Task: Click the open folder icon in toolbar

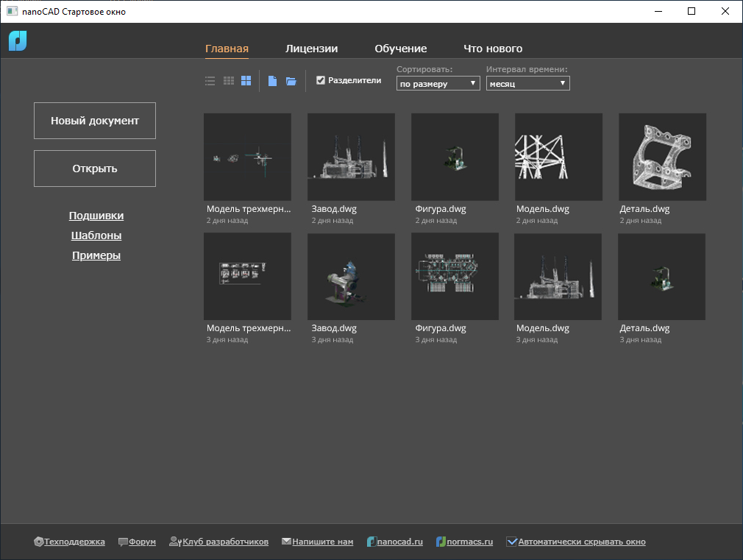Action: point(291,81)
